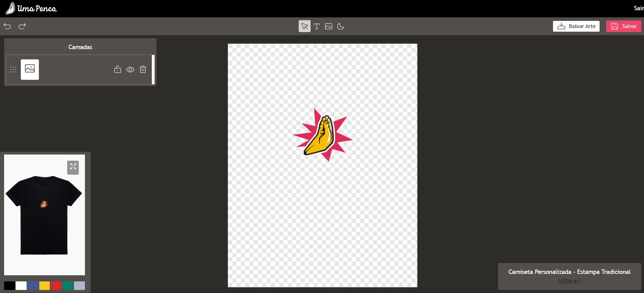Choose the red shirt color swatch

coord(56,285)
